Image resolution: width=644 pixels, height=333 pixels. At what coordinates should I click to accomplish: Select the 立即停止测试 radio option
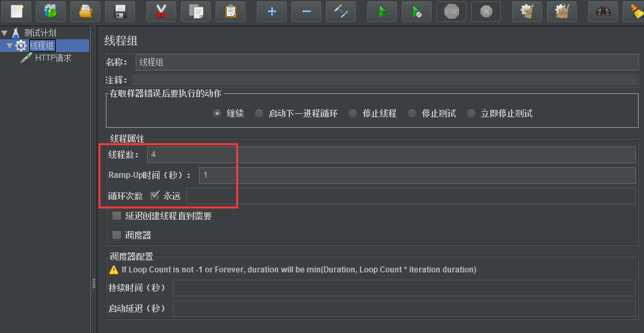tap(472, 114)
